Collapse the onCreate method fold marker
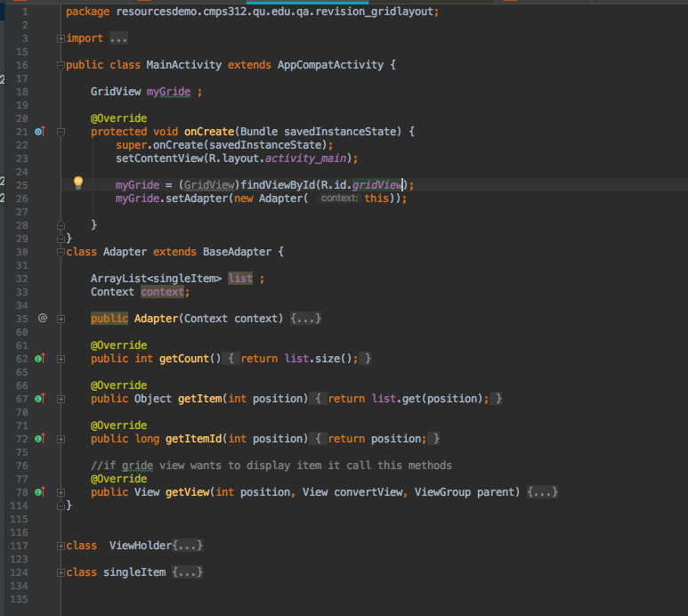The height and width of the screenshot is (616, 688). coord(61,132)
